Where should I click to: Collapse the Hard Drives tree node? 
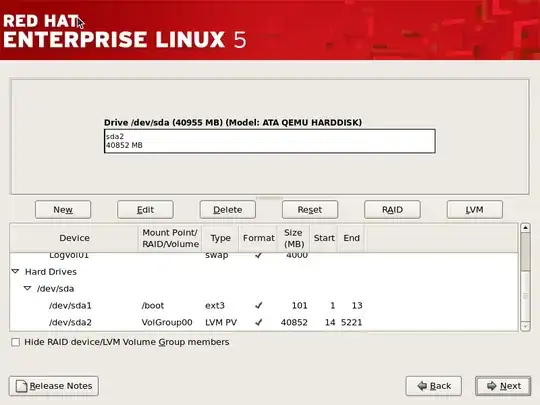15,271
